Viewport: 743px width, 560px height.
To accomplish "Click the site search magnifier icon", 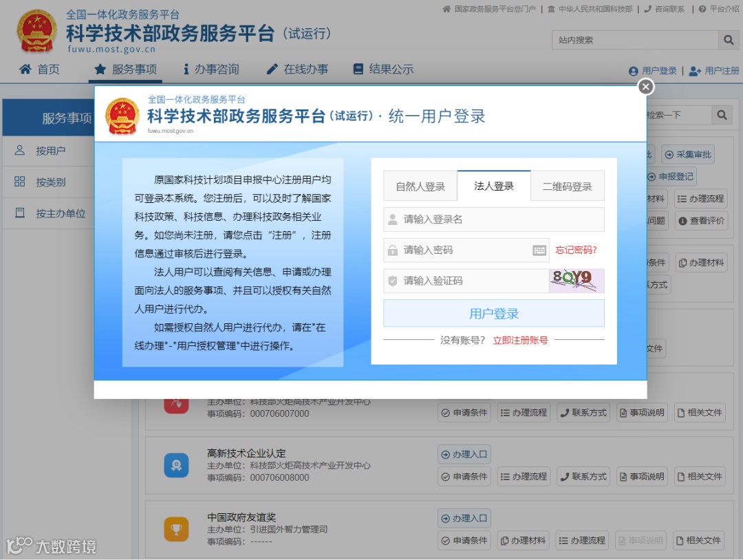I will [729, 41].
